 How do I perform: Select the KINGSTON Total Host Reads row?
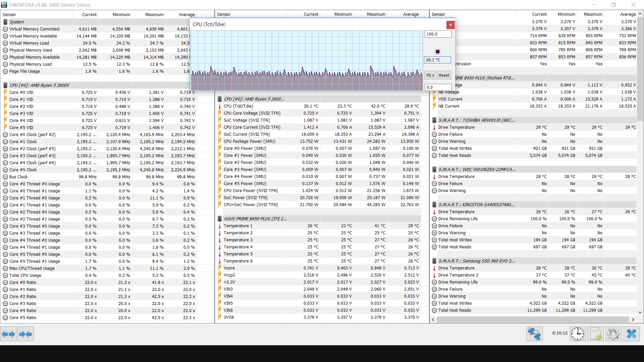click(534, 247)
